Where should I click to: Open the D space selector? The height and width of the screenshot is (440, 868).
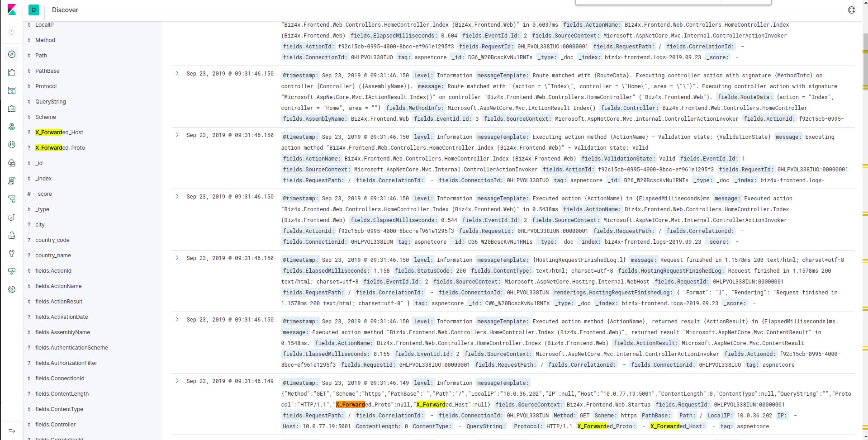tap(33, 10)
